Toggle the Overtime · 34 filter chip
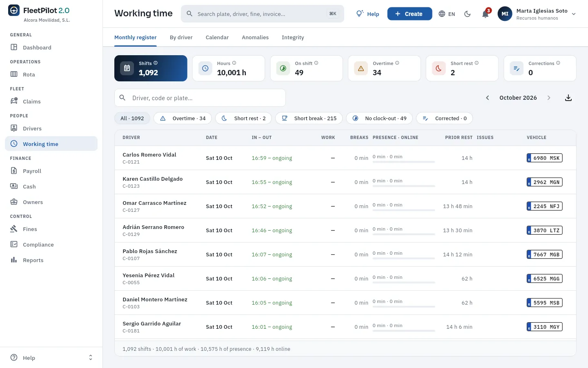588x368 pixels. coord(183,118)
